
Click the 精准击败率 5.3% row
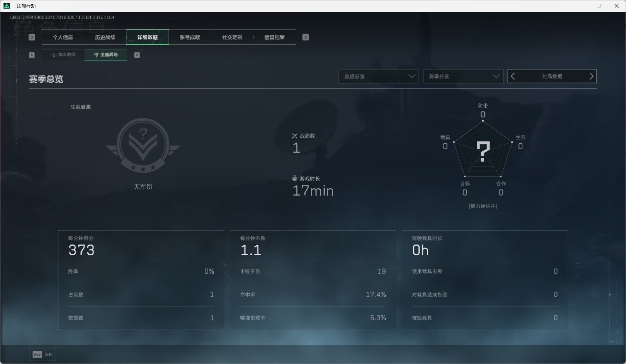tap(313, 318)
